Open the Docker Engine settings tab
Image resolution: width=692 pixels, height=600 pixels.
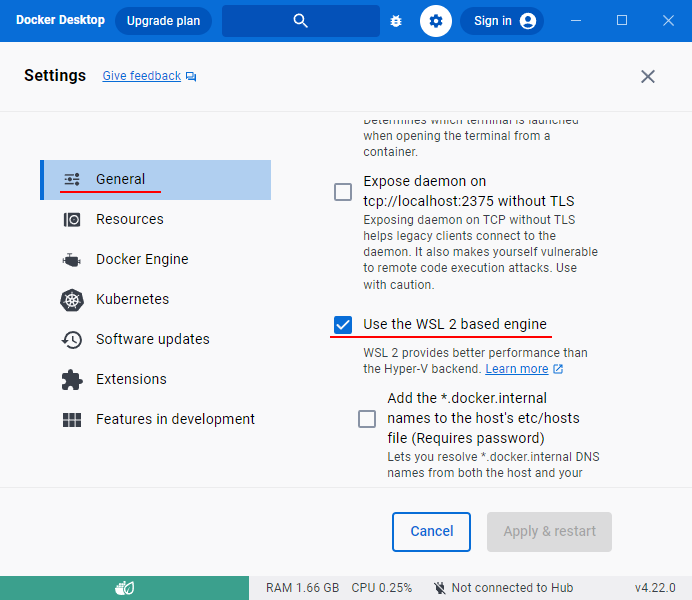click(155, 259)
